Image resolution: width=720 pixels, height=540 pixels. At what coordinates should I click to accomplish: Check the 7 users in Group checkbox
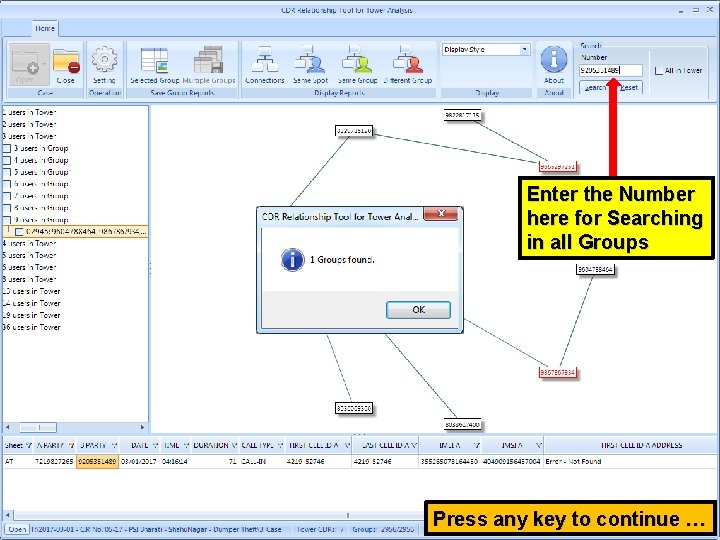click(x=7, y=196)
